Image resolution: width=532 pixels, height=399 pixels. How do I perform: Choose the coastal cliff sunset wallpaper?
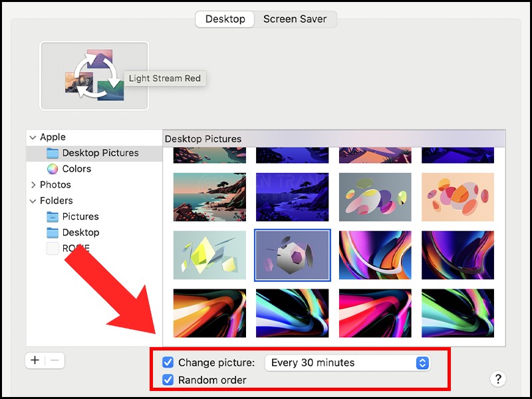[x=209, y=198]
